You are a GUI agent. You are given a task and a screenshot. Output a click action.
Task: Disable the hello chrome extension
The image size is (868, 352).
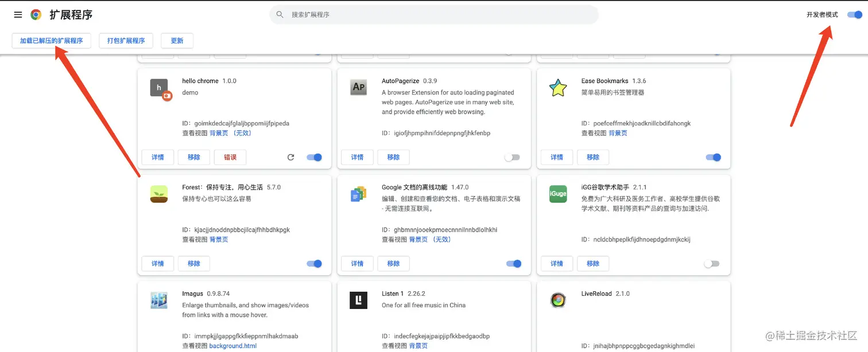click(x=314, y=157)
